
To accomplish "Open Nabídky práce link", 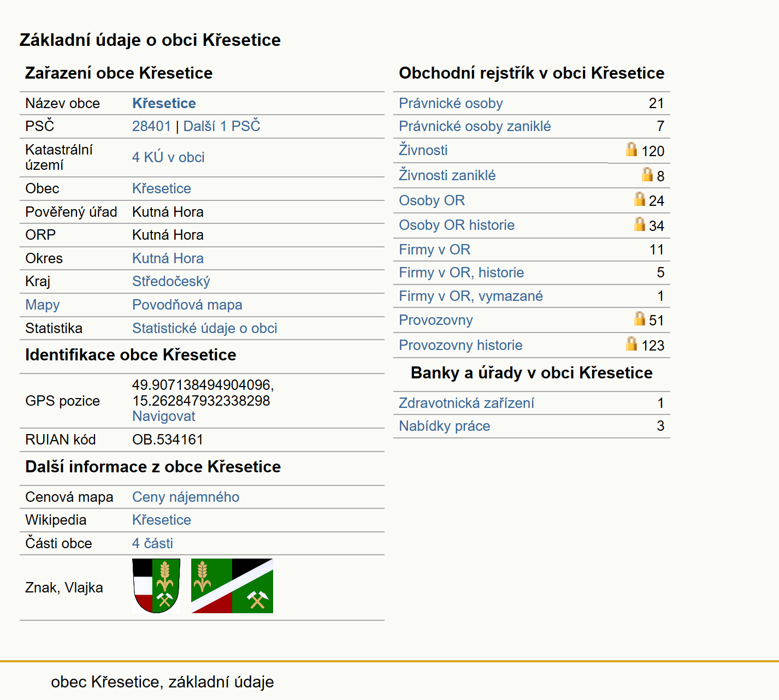I will (x=445, y=426).
